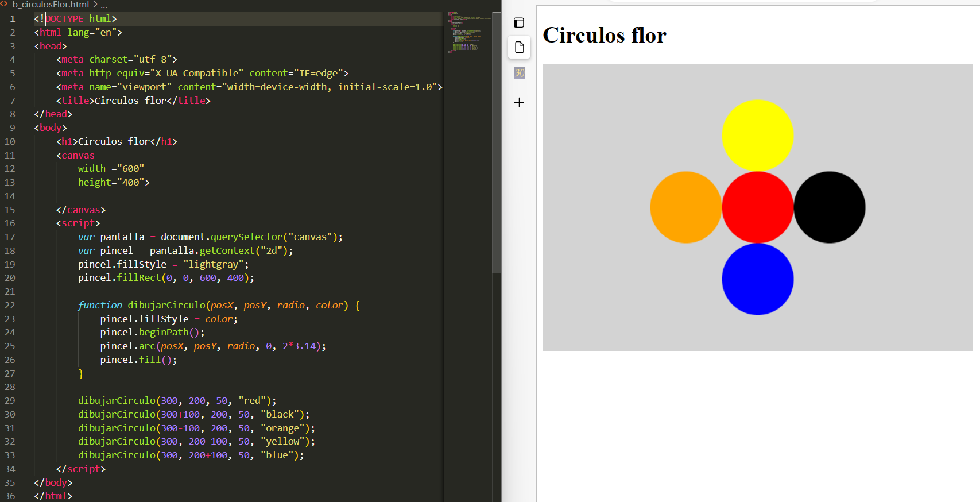Click the viewport meta tag line

click(x=249, y=87)
